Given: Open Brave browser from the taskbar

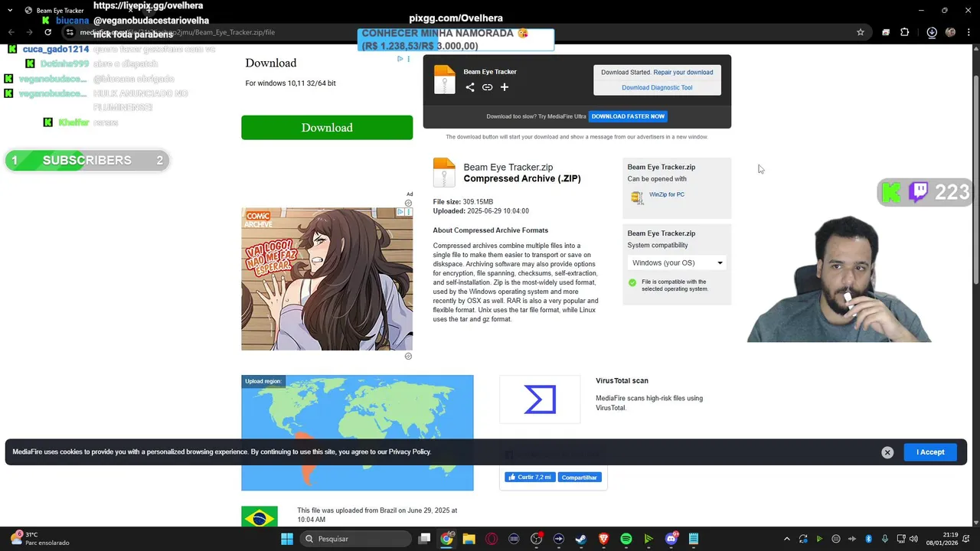Looking at the screenshot, I should 603,539.
